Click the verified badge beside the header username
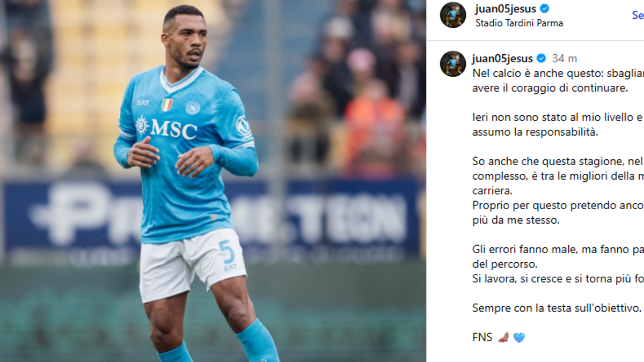The image size is (644, 362). tap(545, 9)
